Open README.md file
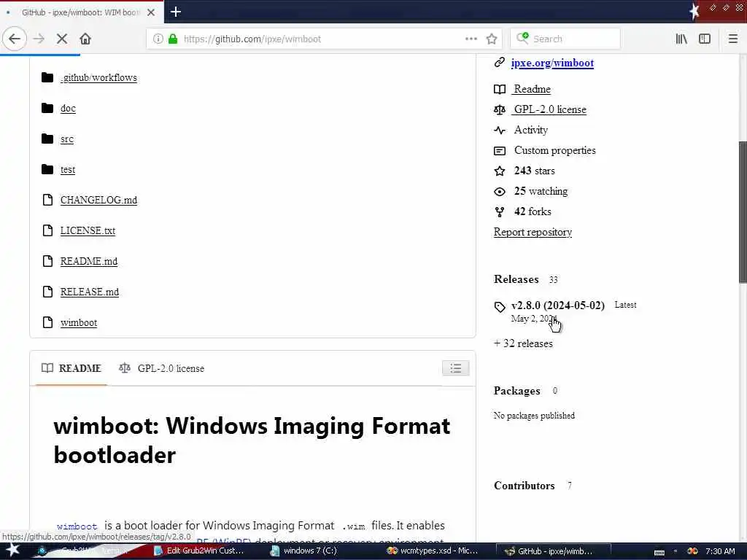Viewport: 747px width, 560px height. [88, 262]
